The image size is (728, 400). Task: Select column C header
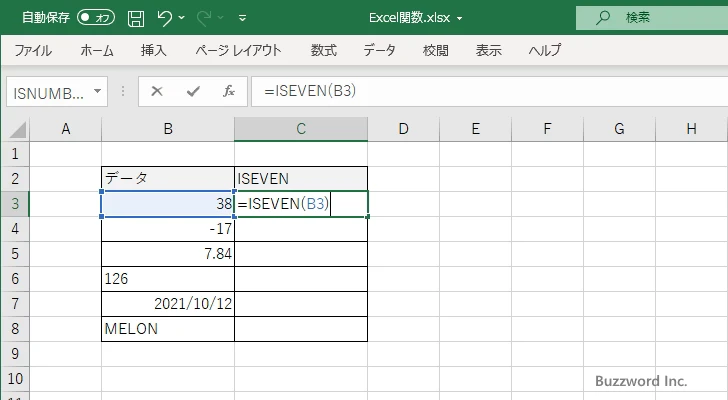coord(301,129)
